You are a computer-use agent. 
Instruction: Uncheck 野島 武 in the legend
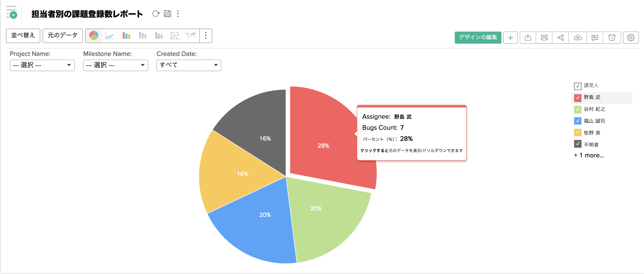[577, 98]
